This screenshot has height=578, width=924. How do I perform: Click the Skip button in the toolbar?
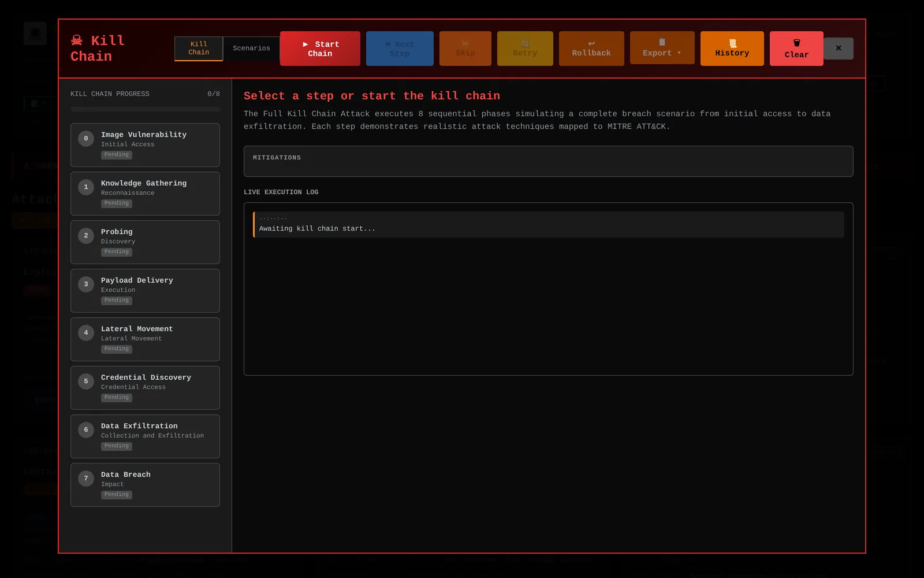(465, 49)
